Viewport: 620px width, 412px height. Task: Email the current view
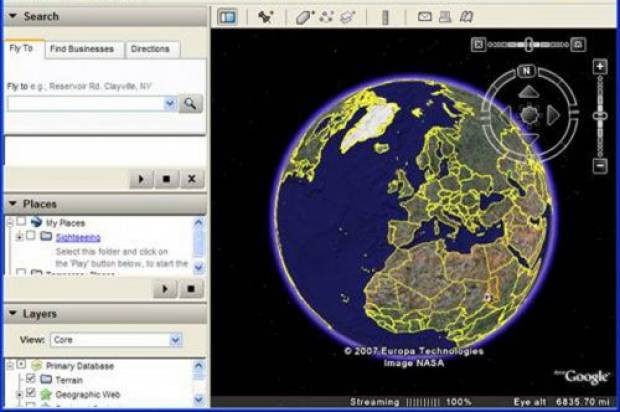coord(425,17)
